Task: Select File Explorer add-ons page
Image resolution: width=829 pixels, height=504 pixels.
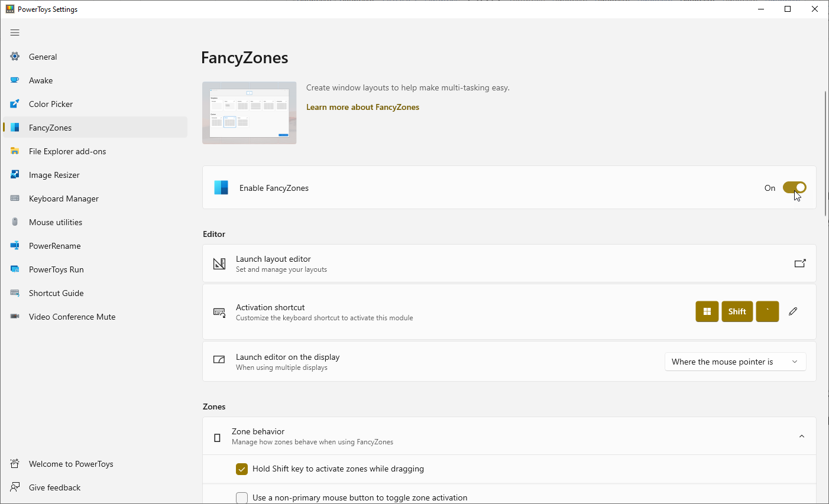Action: [95, 151]
